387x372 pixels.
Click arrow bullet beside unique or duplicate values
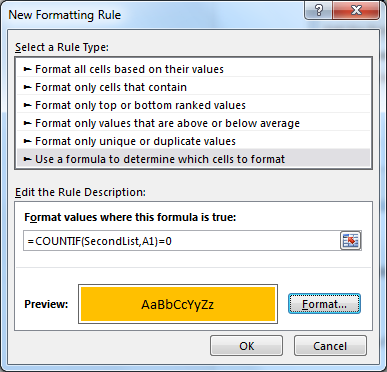pyautogui.click(x=28, y=141)
